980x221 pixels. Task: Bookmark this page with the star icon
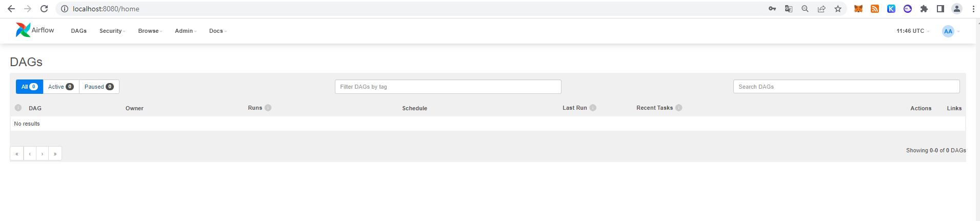click(x=838, y=9)
